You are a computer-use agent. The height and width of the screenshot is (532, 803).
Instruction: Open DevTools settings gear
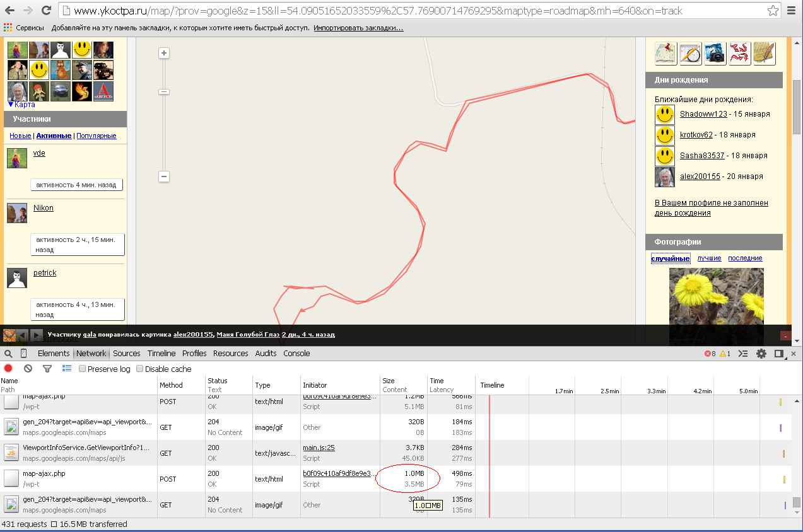761,354
